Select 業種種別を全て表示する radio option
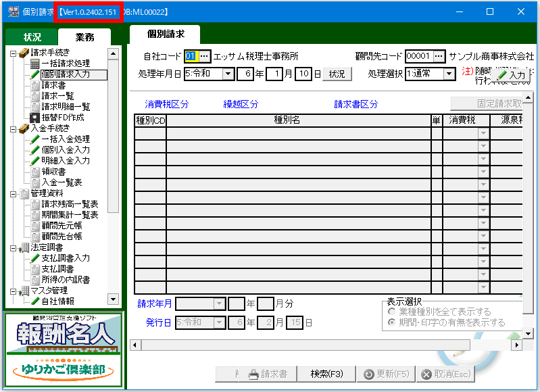This screenshot has height=392, width=540. pyautogui.click(x=391, y=312)
